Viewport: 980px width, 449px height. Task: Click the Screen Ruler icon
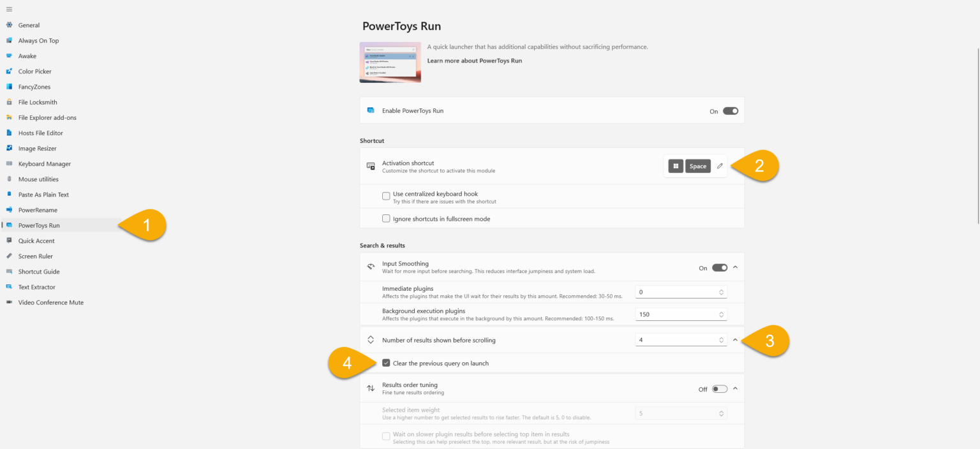[9, 256]
